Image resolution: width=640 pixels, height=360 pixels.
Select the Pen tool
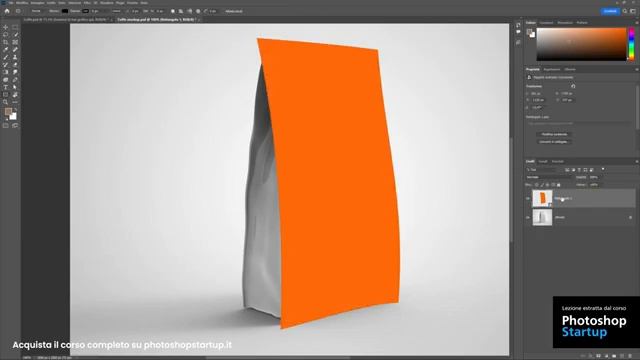point(15,80)
